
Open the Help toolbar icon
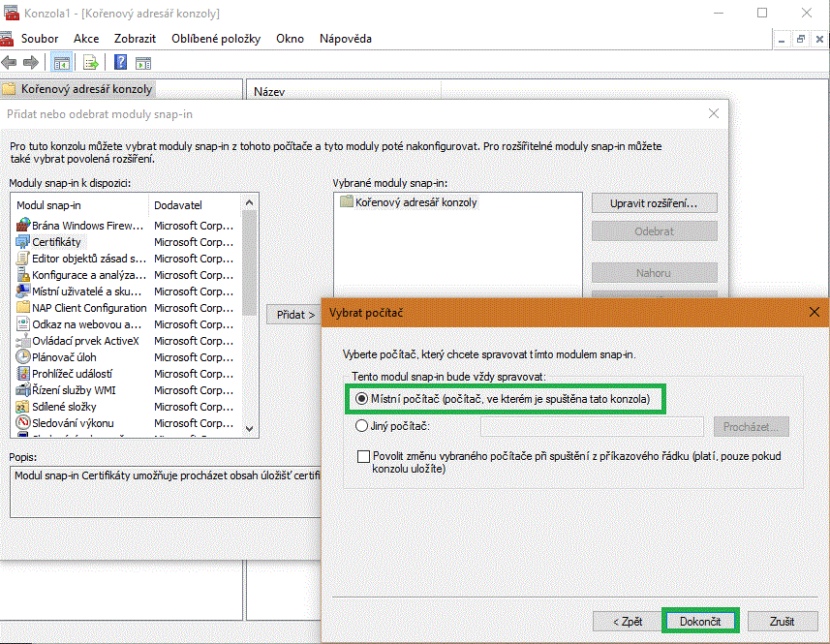coord(121,63)
